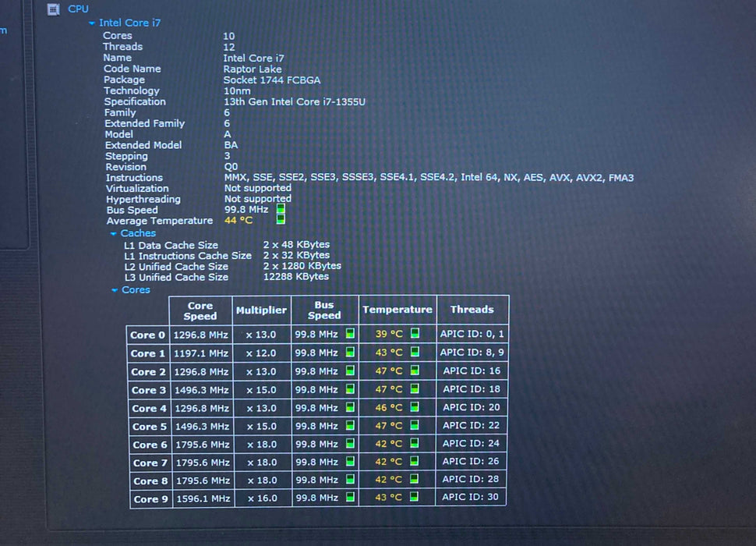Click Core 6 bus speed graph icon

tap(351, 443)
